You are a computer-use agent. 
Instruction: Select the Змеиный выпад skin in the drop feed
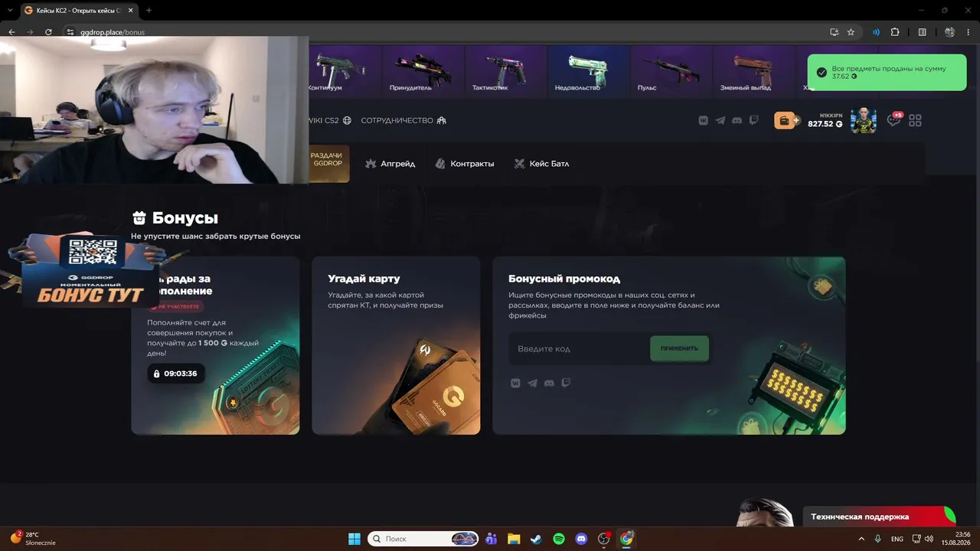[x=755, y=70]
